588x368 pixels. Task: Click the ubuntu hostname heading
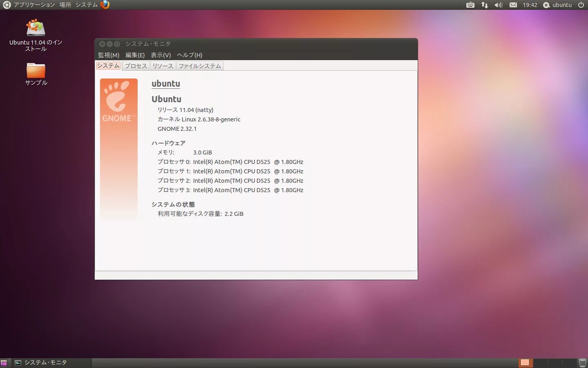click(166, 84)
